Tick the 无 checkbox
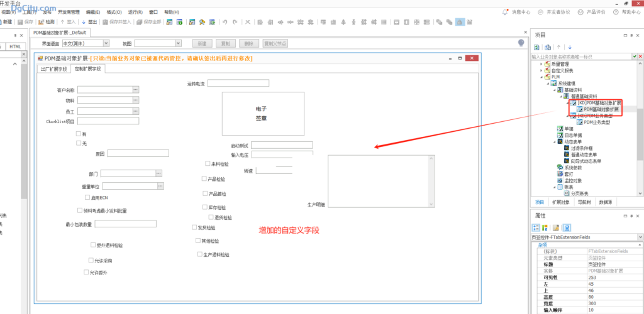Viewport: 644px width, 314px height. (x=79, y=143)
